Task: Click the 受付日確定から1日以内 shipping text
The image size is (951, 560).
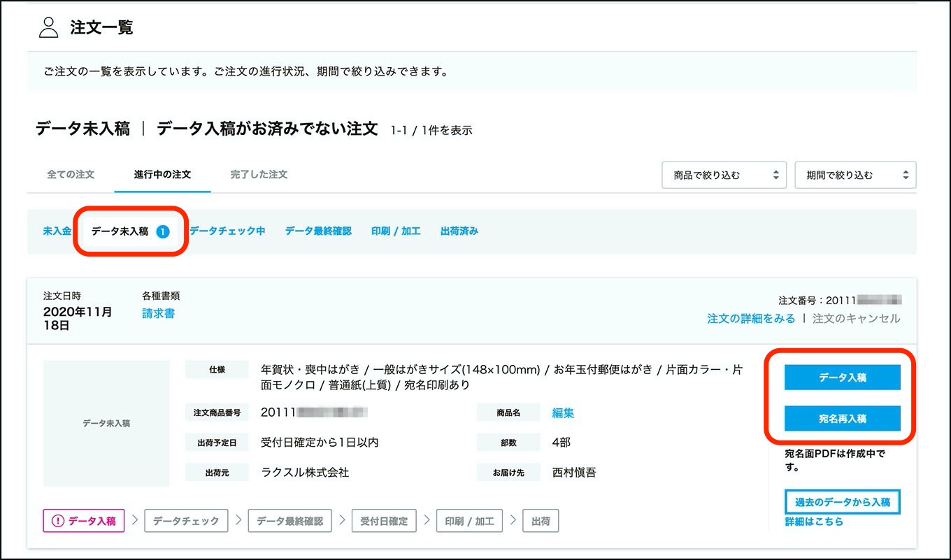Action: tap(320, 443)
